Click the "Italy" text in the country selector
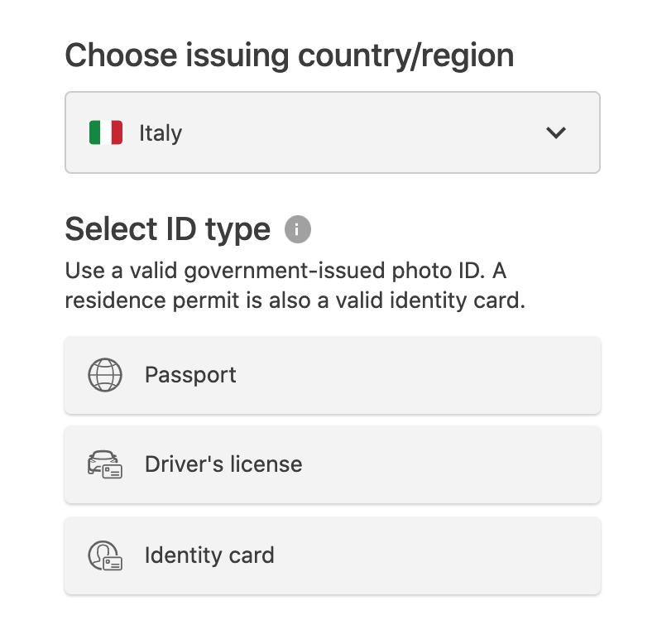 (161, 133)
